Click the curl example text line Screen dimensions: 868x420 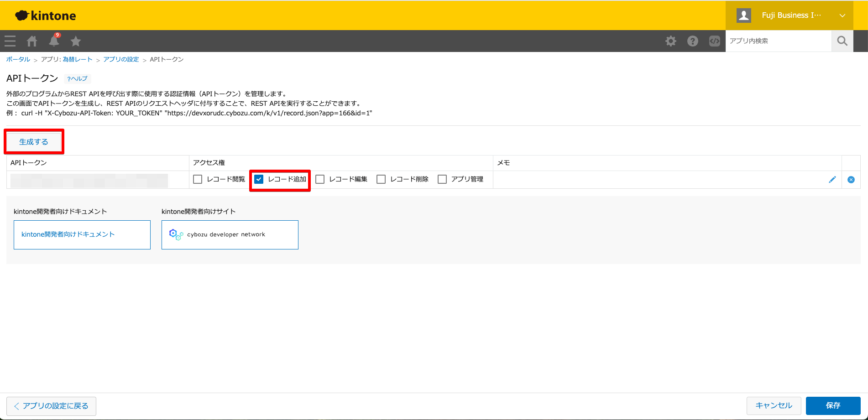pos(189,113)
